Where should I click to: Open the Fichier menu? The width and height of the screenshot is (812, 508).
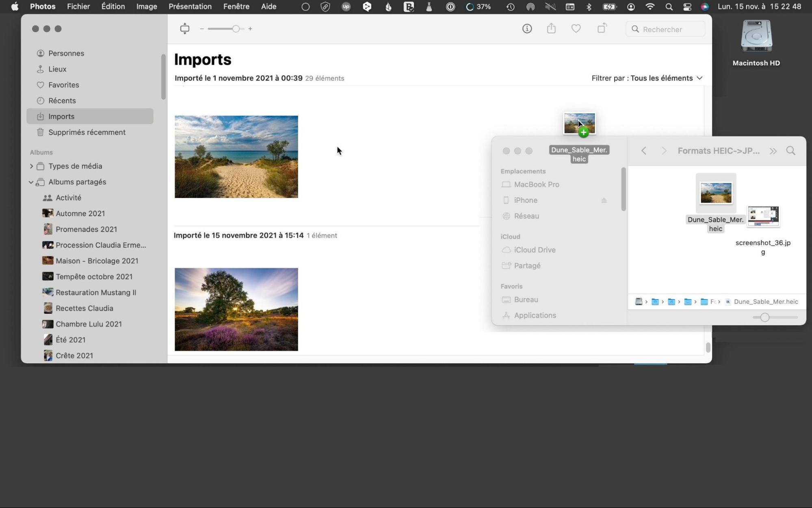[78, 7]
